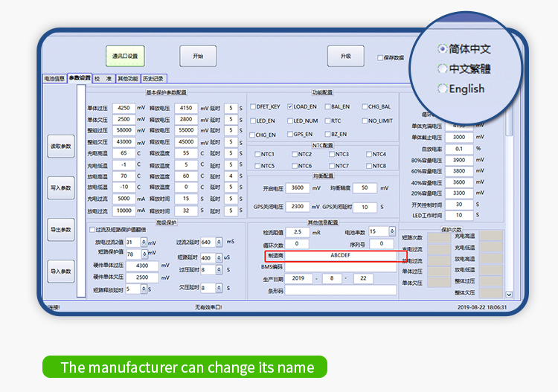Click the 欠压延时 spinner arrows
Viewport: 558px width, 392px height.
[219, 287]
